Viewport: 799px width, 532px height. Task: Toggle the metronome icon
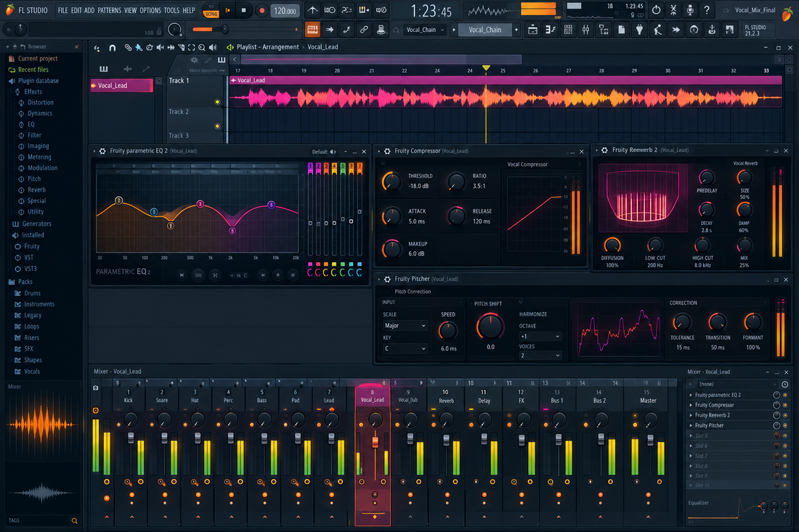[x=312, y=10]
